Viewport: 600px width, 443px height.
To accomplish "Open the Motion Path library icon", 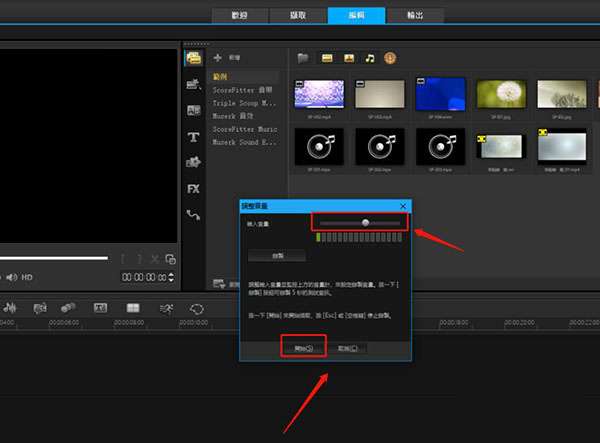I will coord(193,214).
